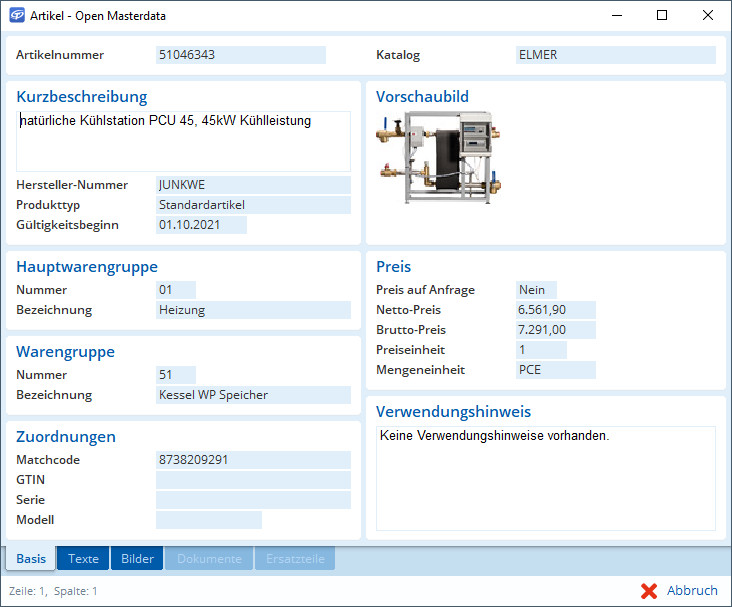Maximize the Artikel window
This screenshot has width=732, height=607.
coord(662,16)
